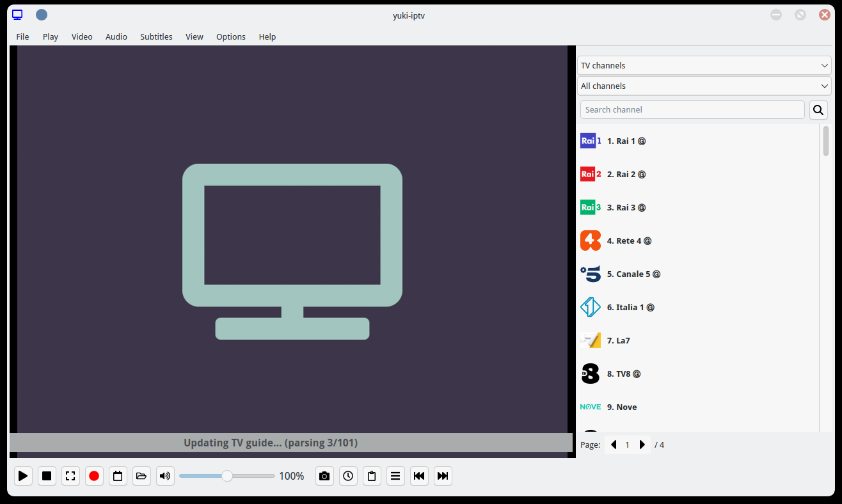Select the Canale 5 channel logo
The image size is (842, 504).
click(591, 274)
